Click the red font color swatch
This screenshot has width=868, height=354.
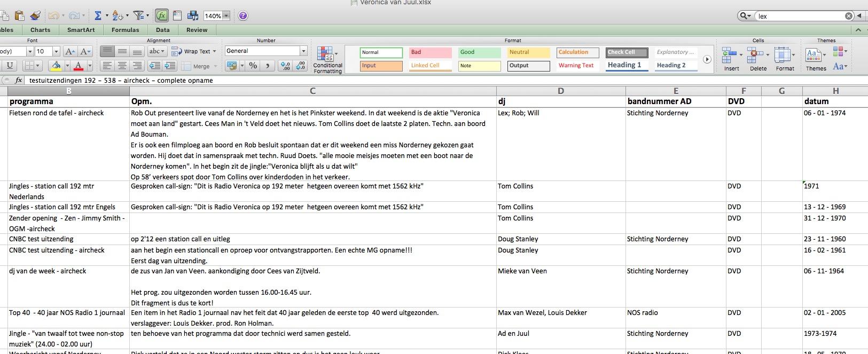pyautogui.click(x=79, y=66)
